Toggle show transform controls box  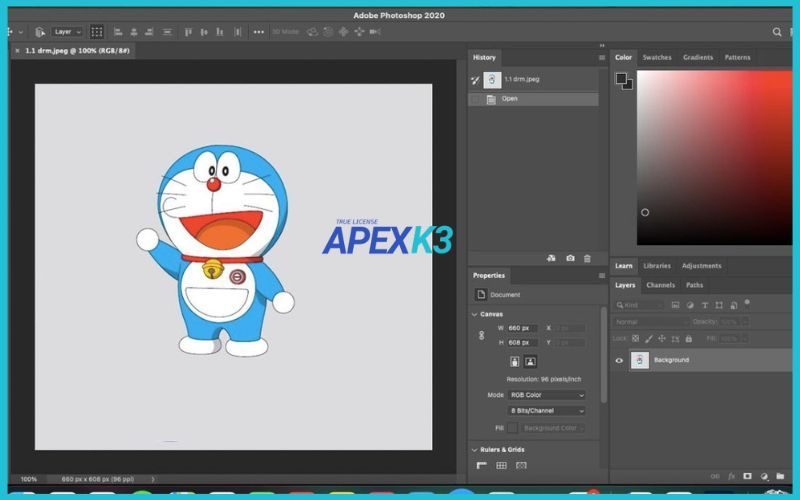click(96, 32)
